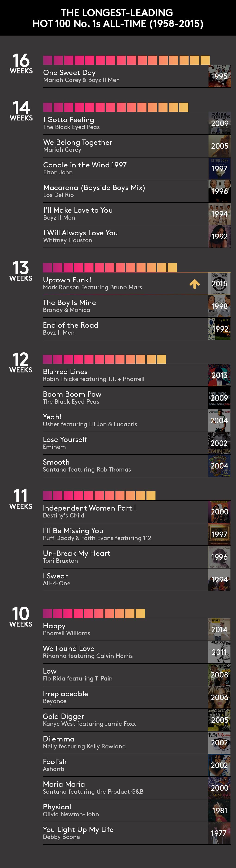Select the I Gotta Feeling 2009 cover image
Image resolution: width=236 pixels, height=868 pixels.
pos(220,123)
